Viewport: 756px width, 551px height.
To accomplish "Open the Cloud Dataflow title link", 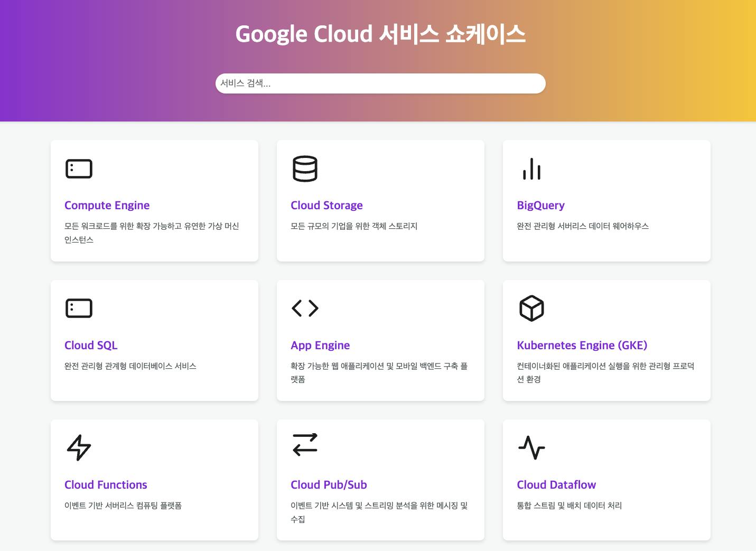I will point(556,485).
